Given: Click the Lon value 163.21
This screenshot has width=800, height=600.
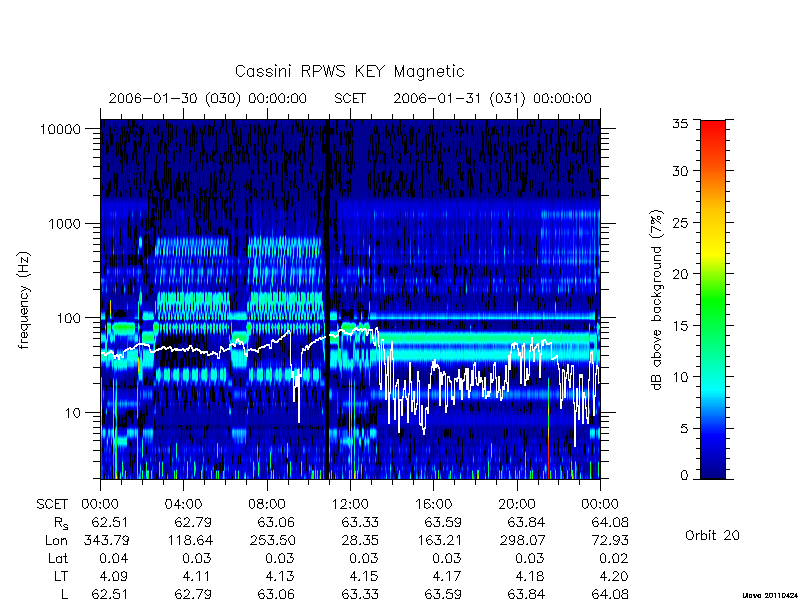Looking at the screenshot, I should 439,540.
